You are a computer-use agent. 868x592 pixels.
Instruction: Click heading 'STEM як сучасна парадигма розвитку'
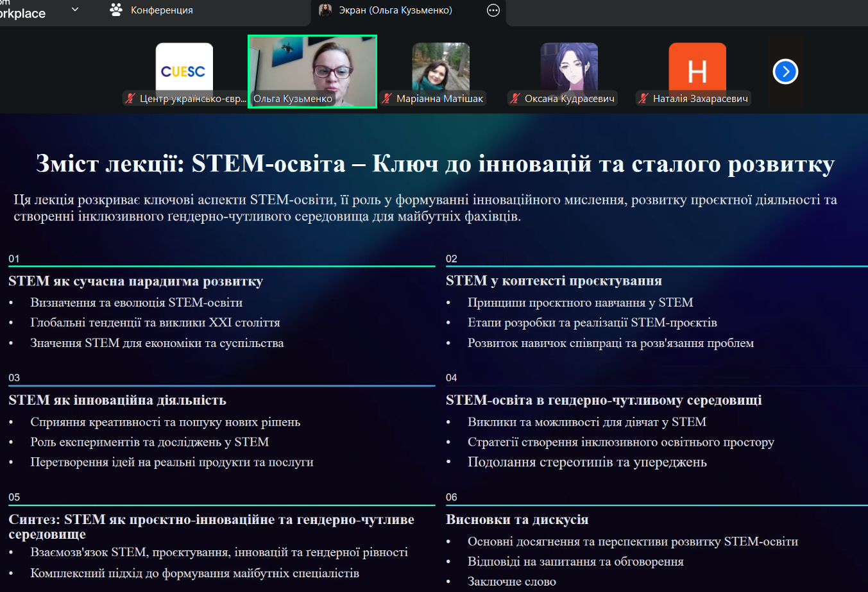[135, 281]
